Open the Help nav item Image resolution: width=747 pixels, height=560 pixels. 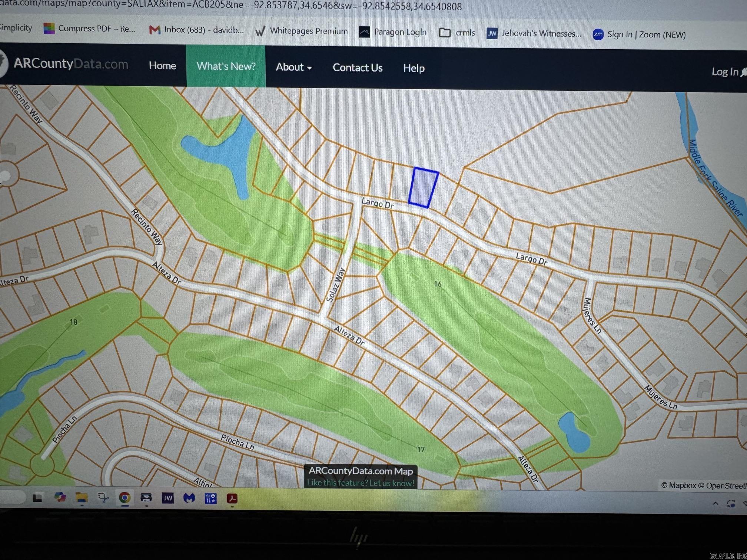[x=414, y=68]
